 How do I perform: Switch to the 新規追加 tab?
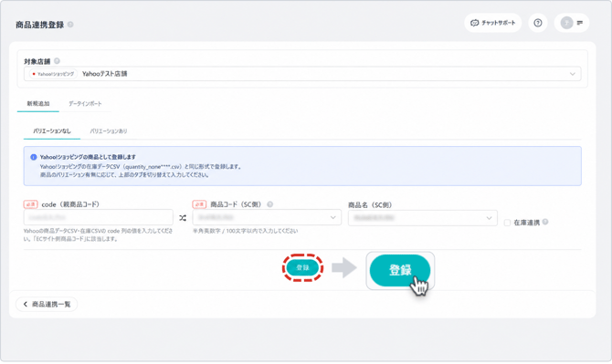click(37, 104)
